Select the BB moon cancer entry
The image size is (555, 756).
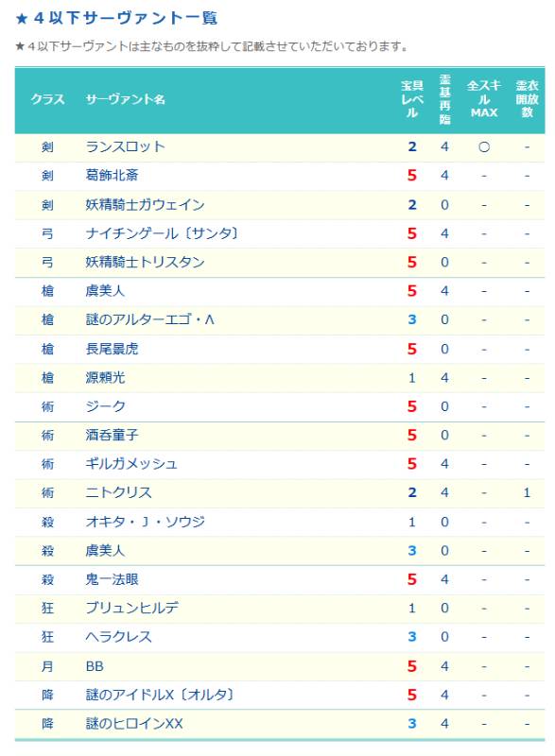pos(95,666)
